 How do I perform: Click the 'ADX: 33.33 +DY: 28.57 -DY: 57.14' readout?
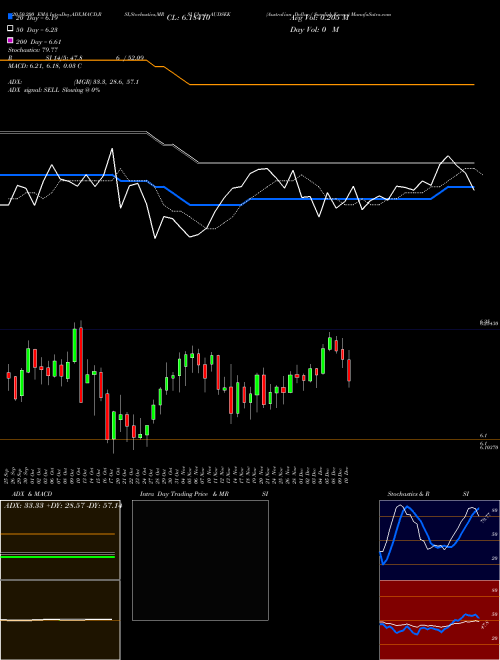pyautogui.click(x=63, y=506)
